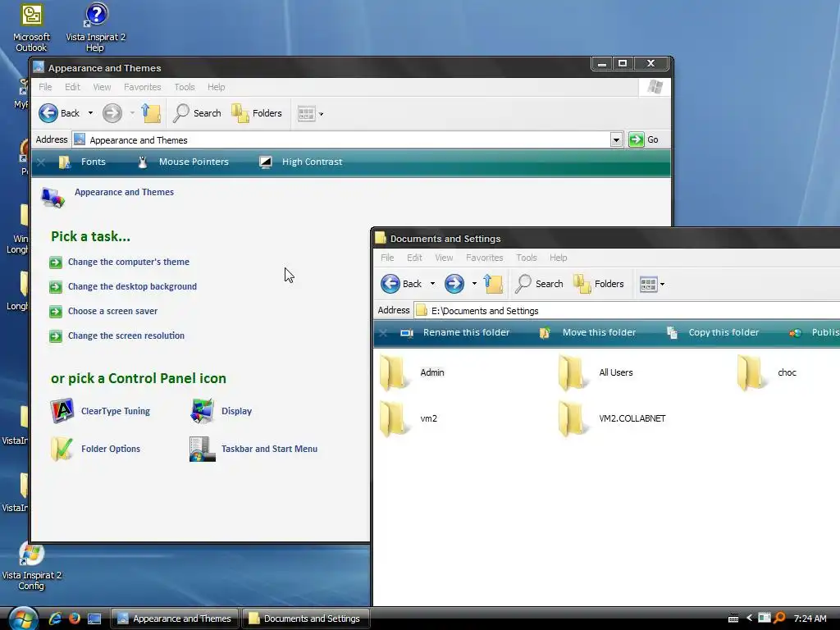Viewport: 840px width, 630px height.
Task: Open Microsoft Outlook desktop icon
Action: coord(31,28)
